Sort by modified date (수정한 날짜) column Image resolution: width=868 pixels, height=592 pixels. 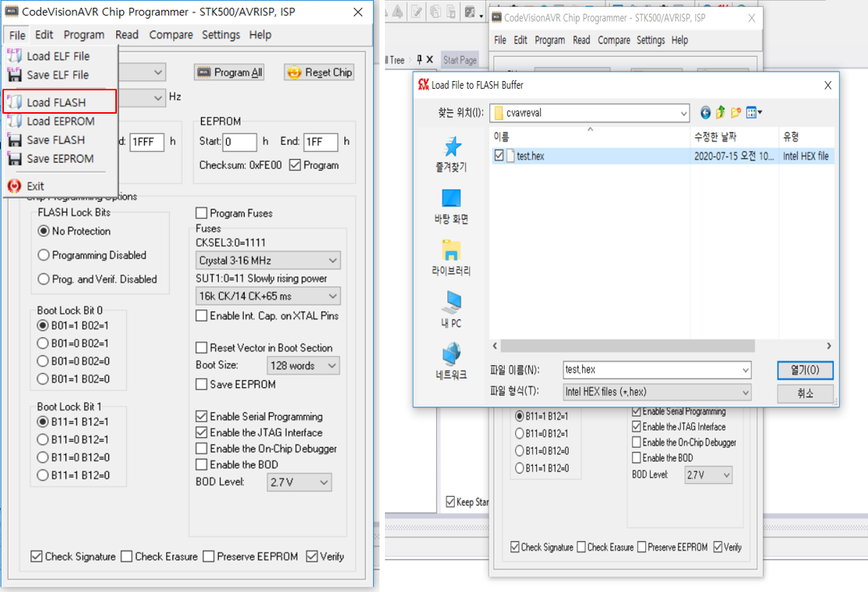pos(715,136)
